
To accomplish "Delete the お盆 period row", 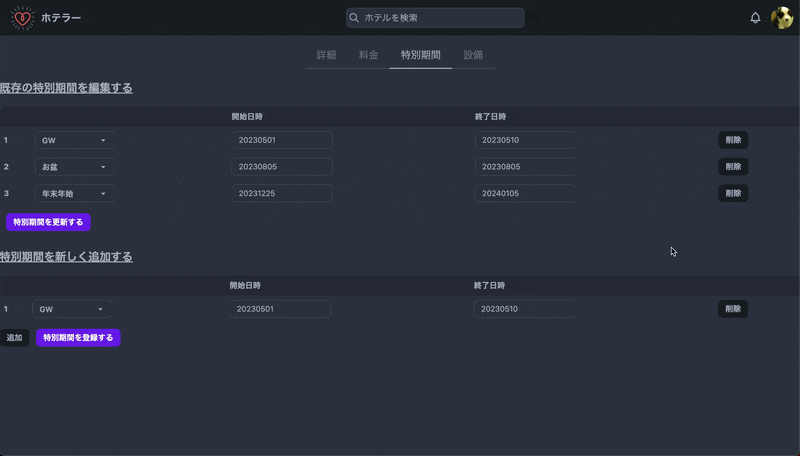I will pyautogui.click(x=733, y=167).
